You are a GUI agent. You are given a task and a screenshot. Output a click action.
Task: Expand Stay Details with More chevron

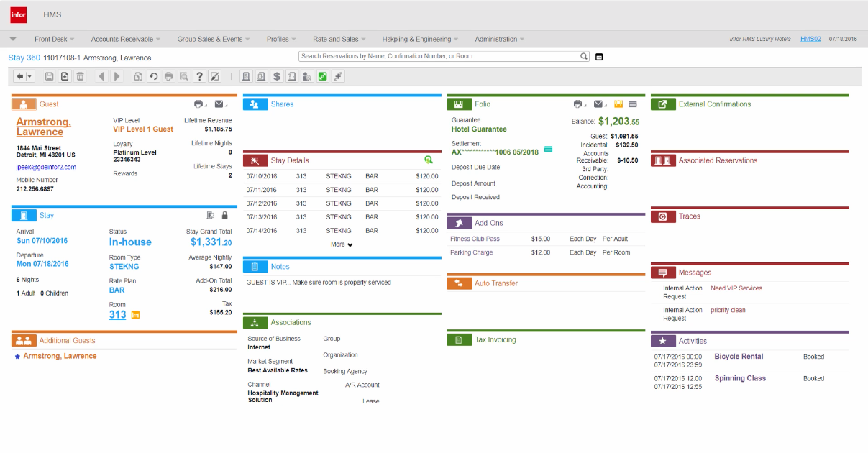(342, 244)
